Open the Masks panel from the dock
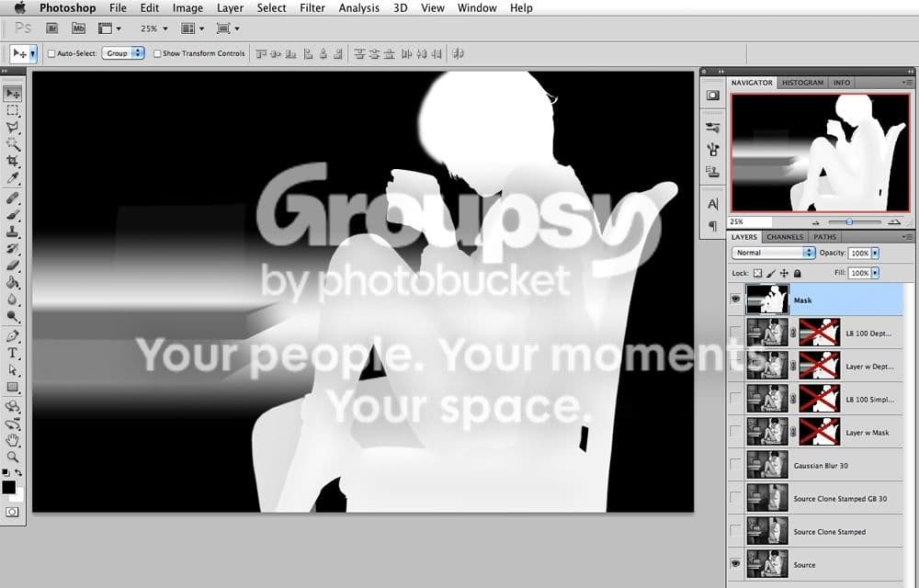Image resolution: width=919 pixels, height=588 pixels. click(713, 96)
